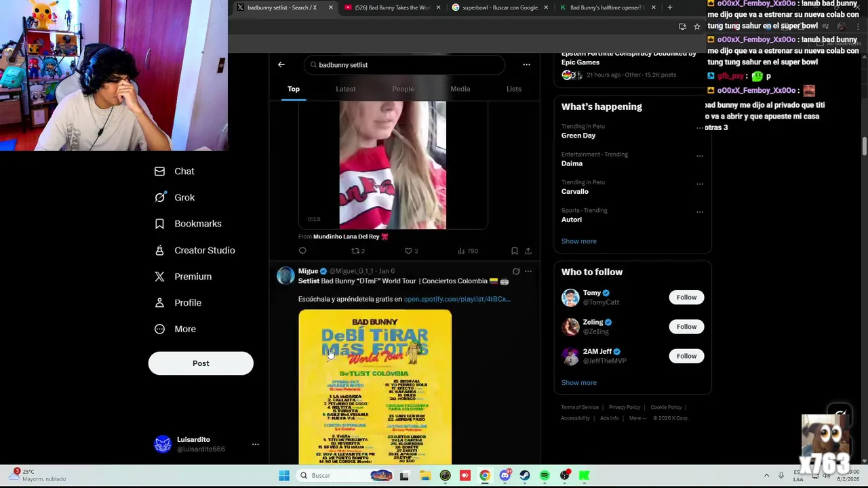Play the video of the blonde woman
The height and width of the screenshot is (488, 868).
393,165
